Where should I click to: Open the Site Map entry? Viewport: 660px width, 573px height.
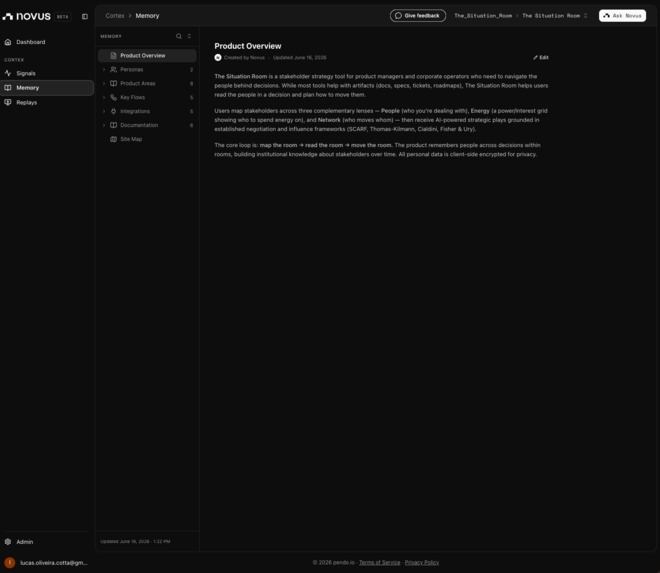click(x=147, y=139)
